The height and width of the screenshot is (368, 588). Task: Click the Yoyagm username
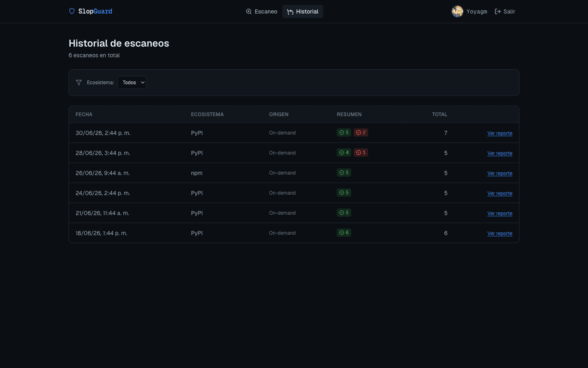[477, 11]
